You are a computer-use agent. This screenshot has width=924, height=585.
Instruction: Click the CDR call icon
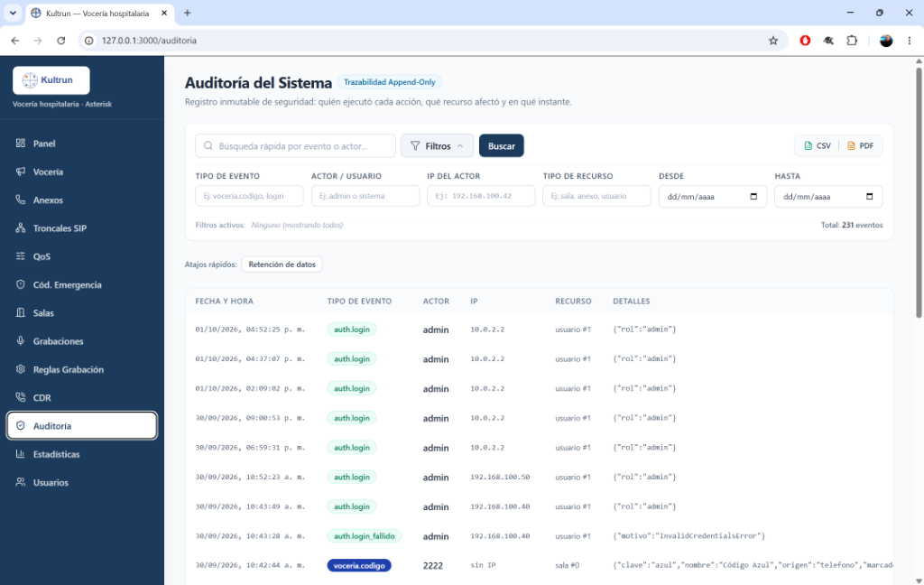tap(21, 397)
